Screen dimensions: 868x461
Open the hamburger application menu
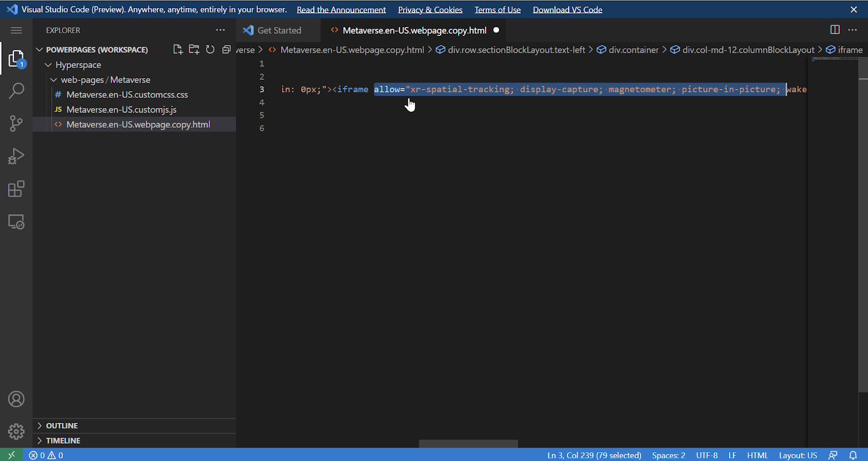tap(16, 30)
